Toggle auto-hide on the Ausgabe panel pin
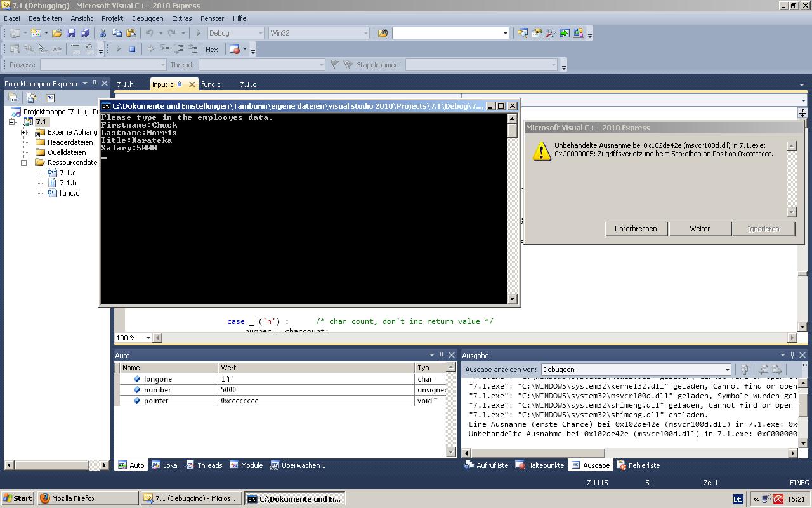The image size is (812, 508). click(791, 355)
